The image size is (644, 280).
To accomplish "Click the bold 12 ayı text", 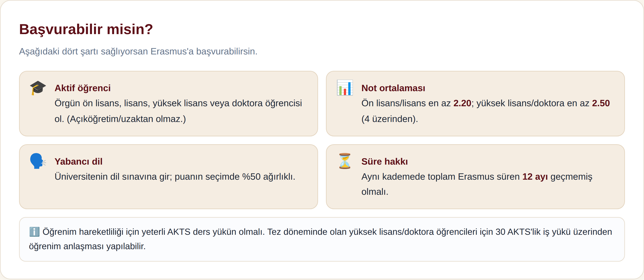I will click(x=535, y=176).
